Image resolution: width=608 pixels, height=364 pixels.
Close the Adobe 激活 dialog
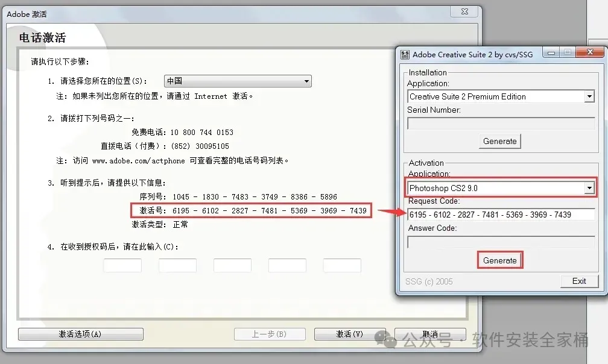(x=464, y=11)
